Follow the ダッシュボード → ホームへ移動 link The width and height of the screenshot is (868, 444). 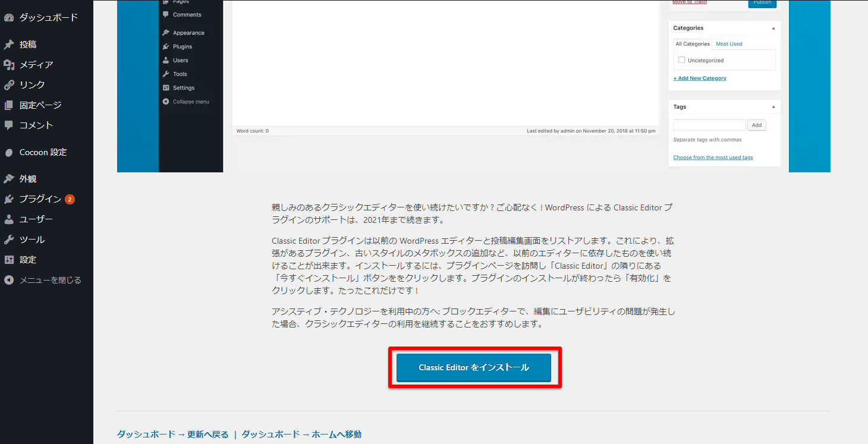[x=301, y=434]
